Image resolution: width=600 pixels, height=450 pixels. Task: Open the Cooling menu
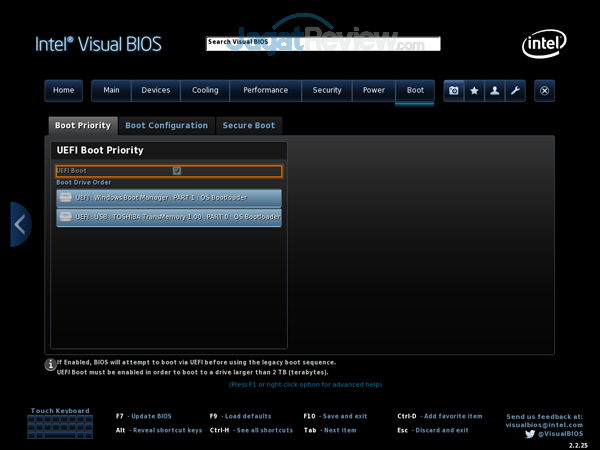tap(205, 90)
